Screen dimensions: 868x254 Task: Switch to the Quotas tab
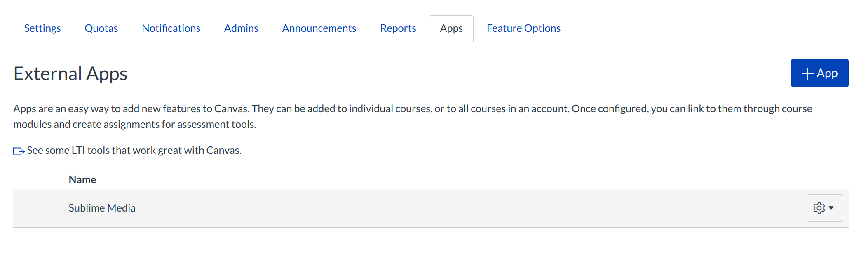coord(101,28)
